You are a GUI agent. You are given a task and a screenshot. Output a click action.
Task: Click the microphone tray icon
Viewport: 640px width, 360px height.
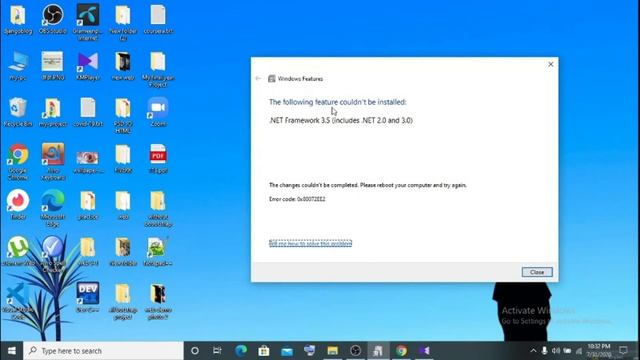click(x=544, y=351)
